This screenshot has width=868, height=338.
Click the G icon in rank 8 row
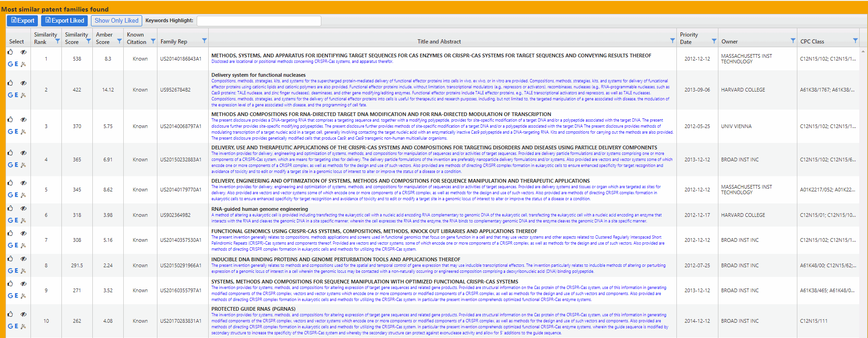10,271
